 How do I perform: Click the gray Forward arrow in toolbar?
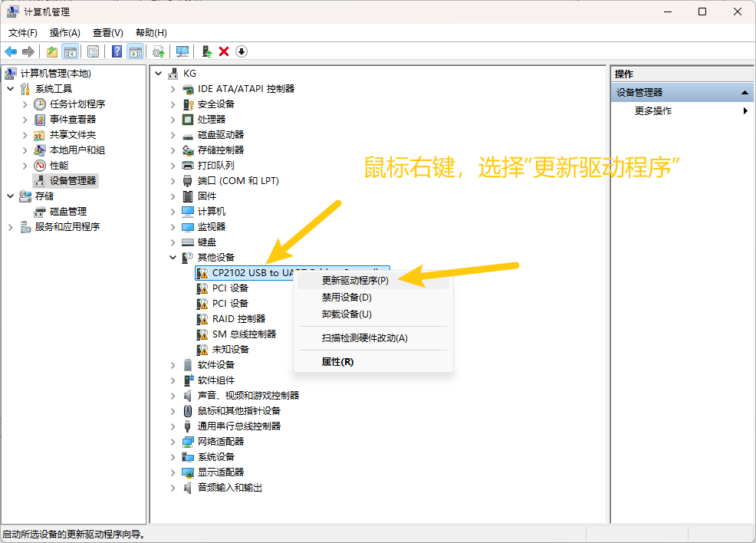(28, 51)
